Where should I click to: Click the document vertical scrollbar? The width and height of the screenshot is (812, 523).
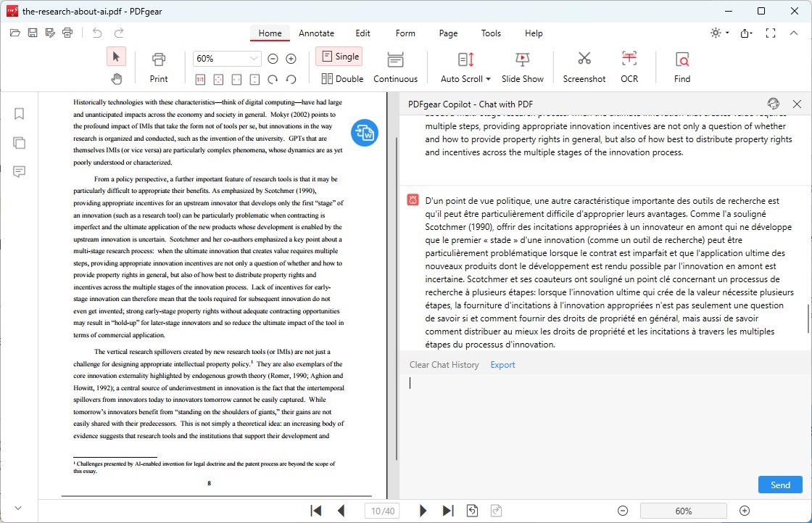point(396,298)
